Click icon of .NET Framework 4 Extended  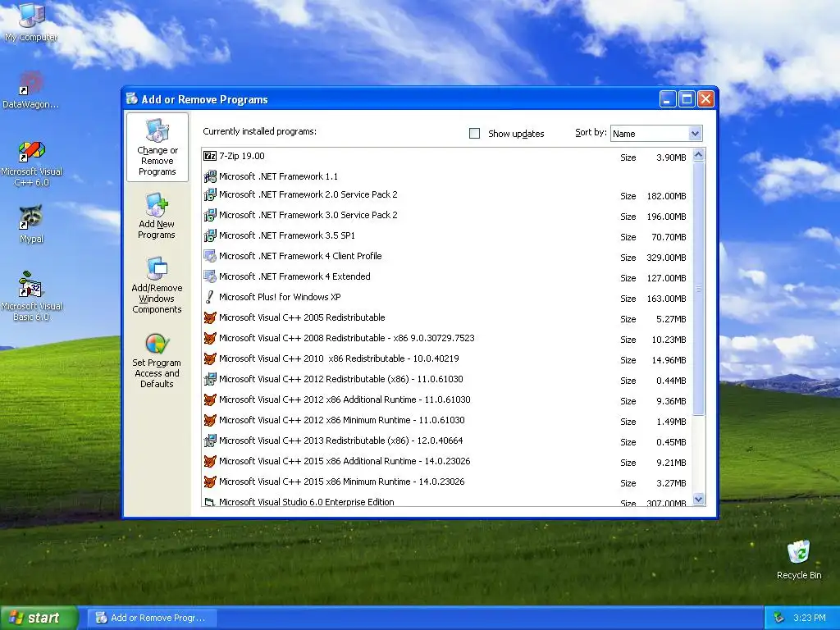tap(210, 276)
